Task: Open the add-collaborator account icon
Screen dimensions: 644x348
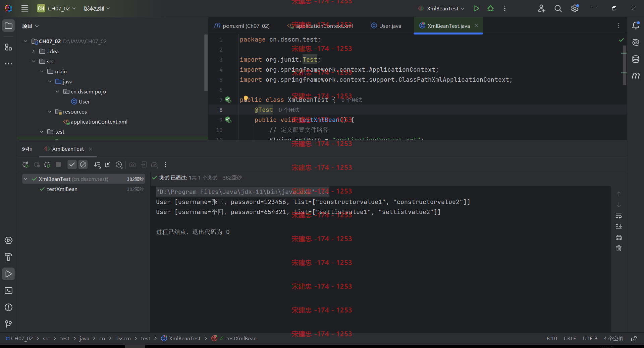Action: coord(541,8)
